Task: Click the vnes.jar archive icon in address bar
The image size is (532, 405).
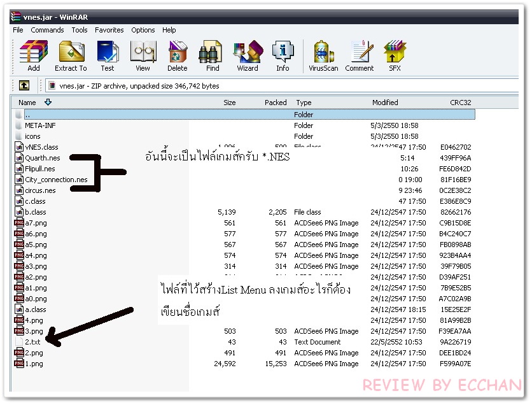Action: pyautogui.click(x=52, y=85)
